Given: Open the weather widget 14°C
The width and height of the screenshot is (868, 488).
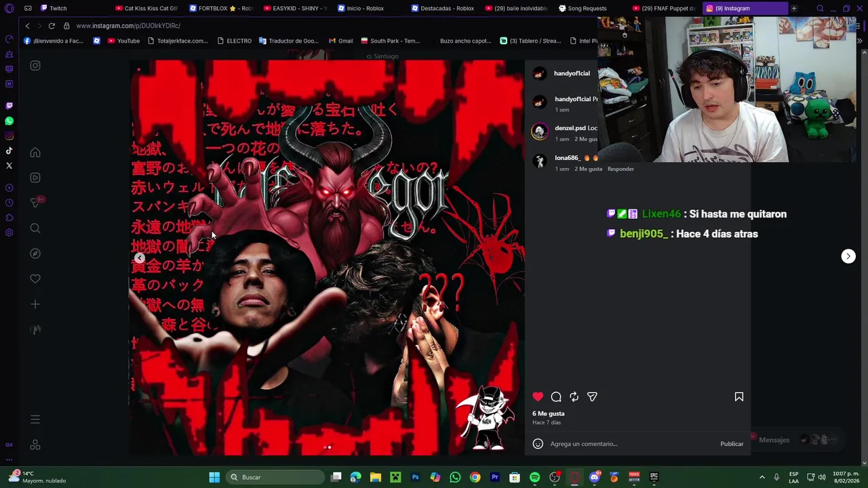Looking at the screenshot, I should (37, 477).
